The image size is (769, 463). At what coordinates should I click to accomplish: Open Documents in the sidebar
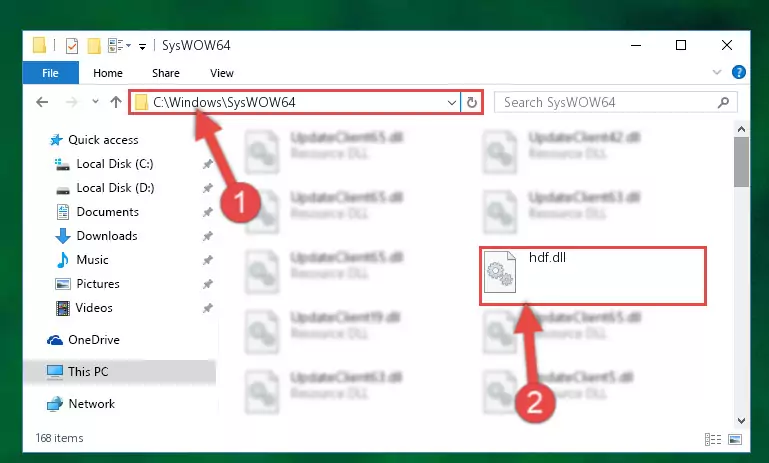point(107,212)
